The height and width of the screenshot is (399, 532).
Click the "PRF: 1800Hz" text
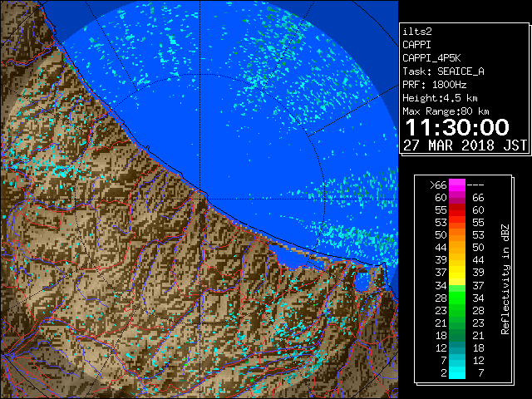(x=434, y=85)
